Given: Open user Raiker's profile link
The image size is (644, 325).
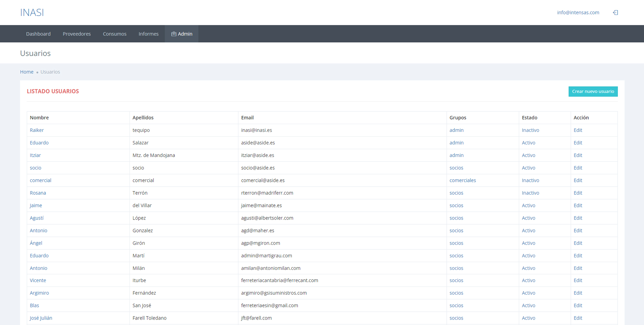Looking at the screenshot, I should tap(37, 130).
